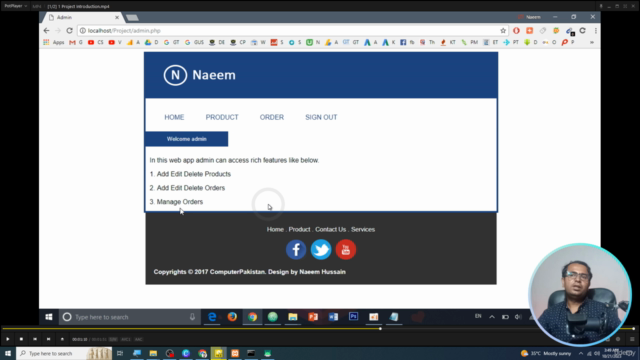Toggle the volume icon in recorded tray
640x360 pixels.
pos(518,317)
